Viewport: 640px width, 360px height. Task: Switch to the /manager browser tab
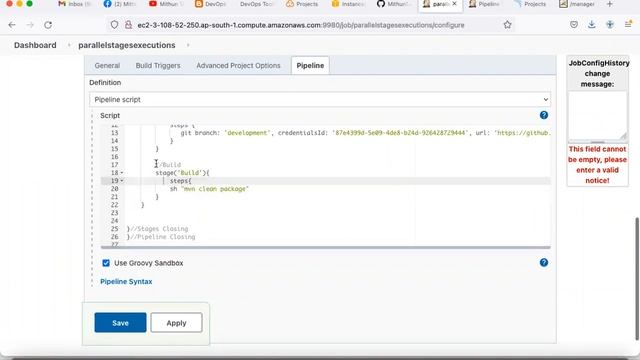(576, 4)
